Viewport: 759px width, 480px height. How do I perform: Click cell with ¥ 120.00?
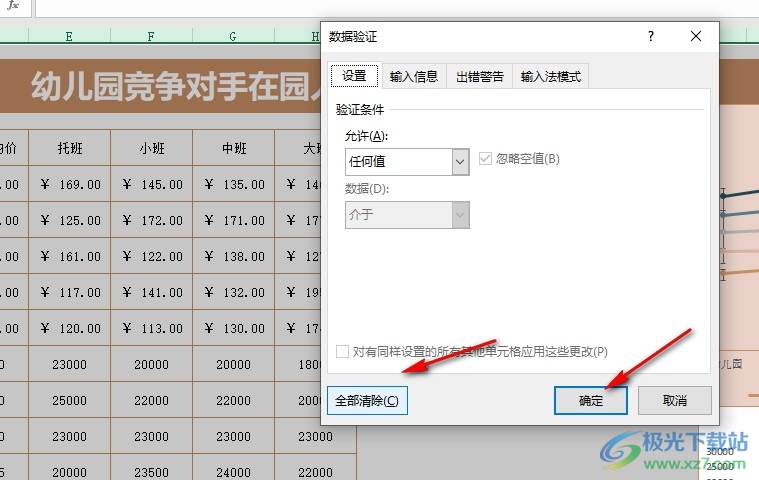(70, 328)
